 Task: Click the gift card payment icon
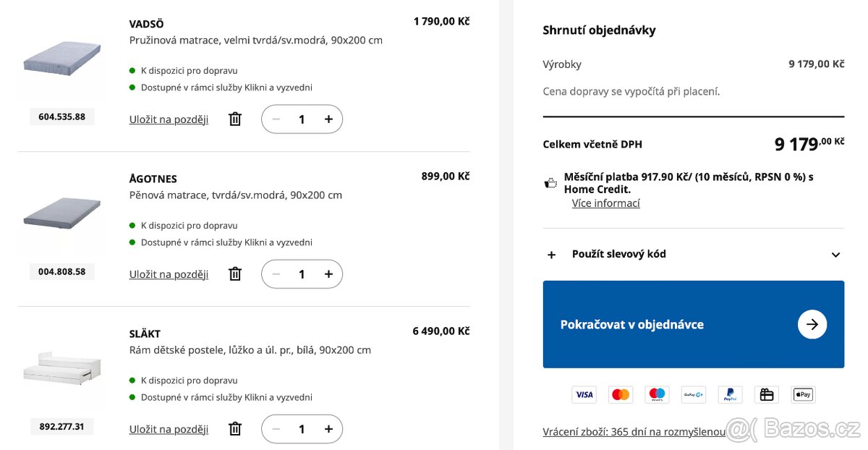766,394
